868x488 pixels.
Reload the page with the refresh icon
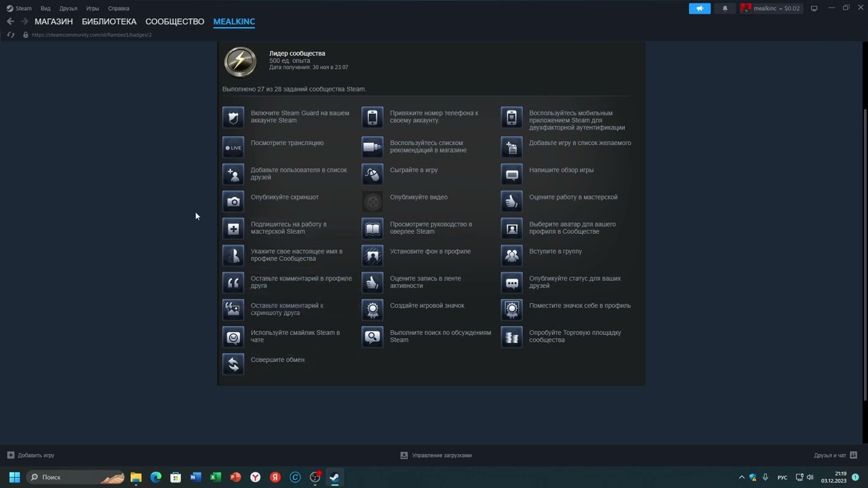(11, 35)
